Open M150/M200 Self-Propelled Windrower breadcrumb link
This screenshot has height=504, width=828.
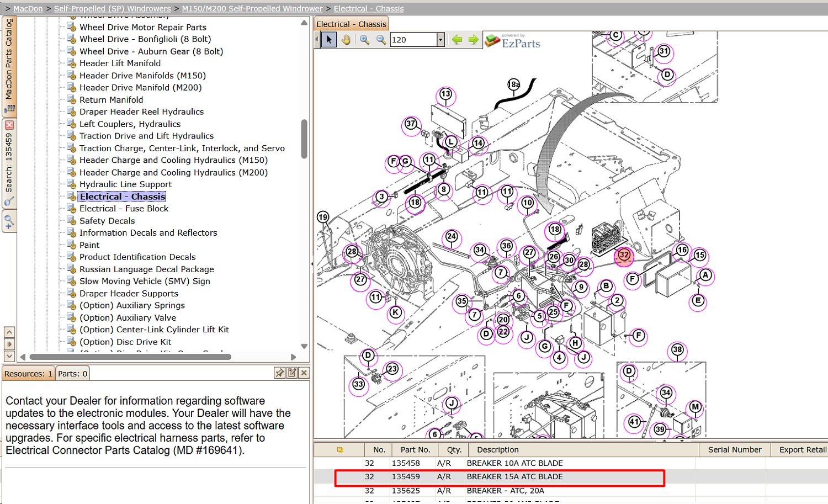click(252, 9)
